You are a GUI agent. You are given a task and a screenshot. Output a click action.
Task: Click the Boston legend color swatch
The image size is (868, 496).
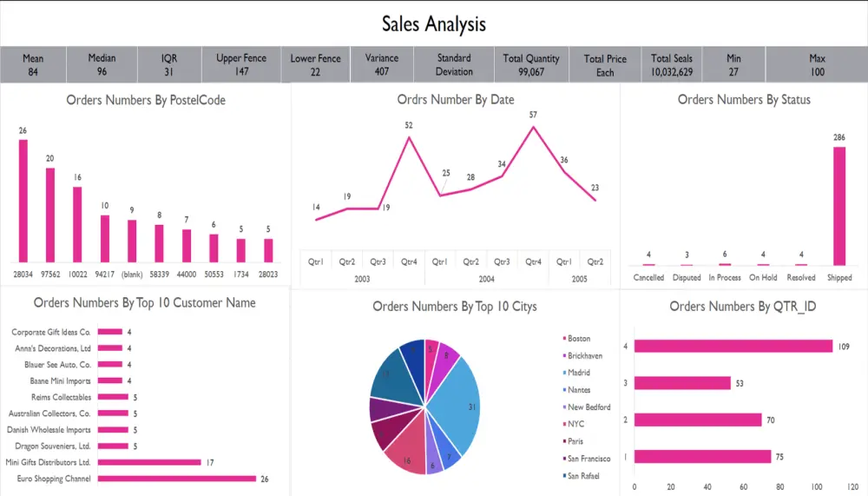click(564, 338)
